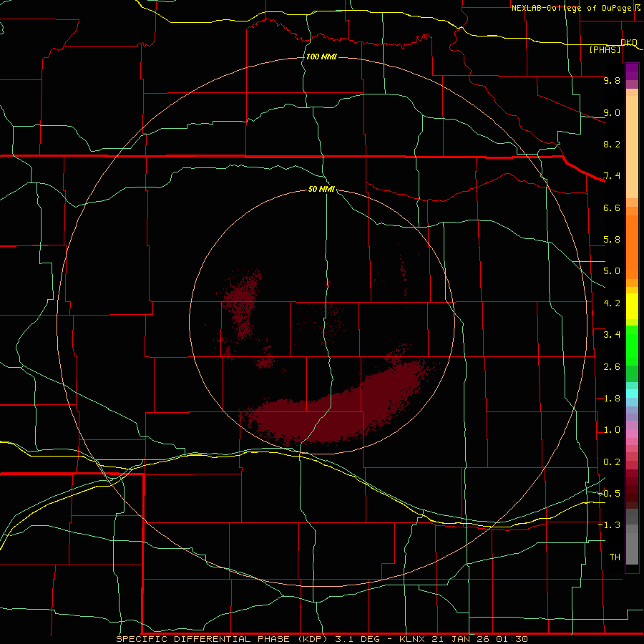Click the 5.0 color scale label
The height and width of the screenshot is (644, 644).
612,271
